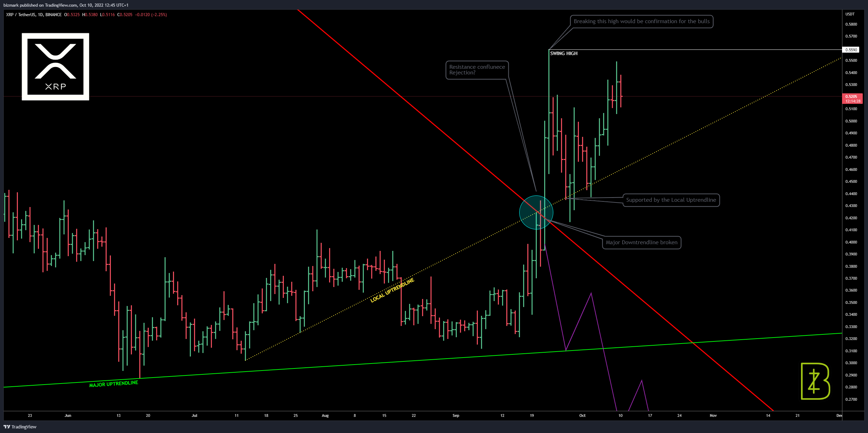Click 'Resistance conflunece Rejection?' callout
The width and height of the screenshot is (868, 433).
coord(477,70)
